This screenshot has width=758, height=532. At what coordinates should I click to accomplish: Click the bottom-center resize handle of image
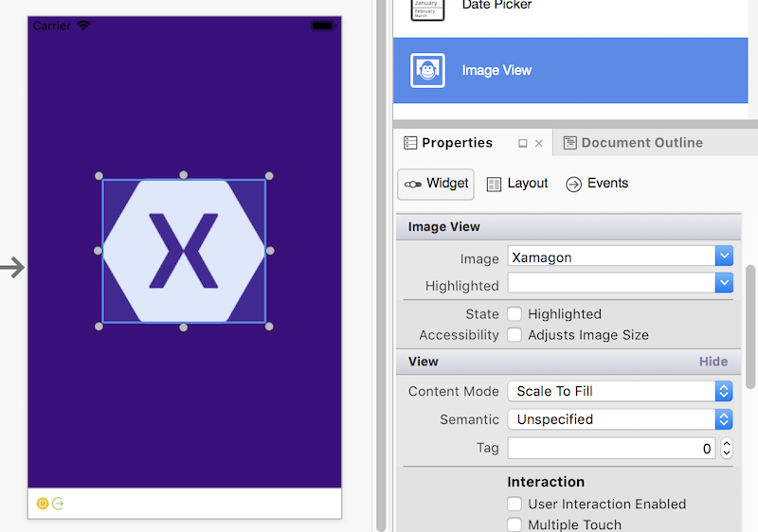pos(183,328)
